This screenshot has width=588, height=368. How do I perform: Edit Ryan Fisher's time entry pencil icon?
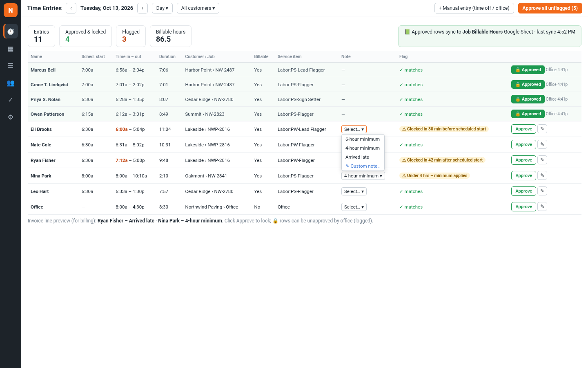tap(542, 160)
